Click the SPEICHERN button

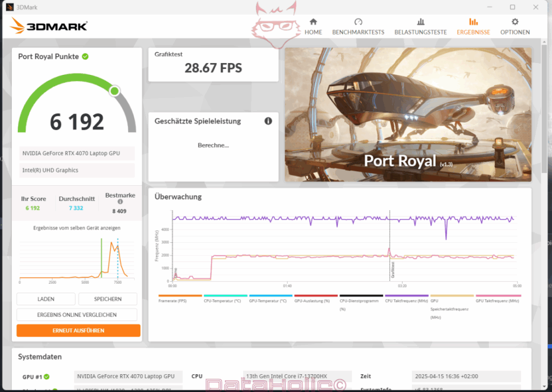[108, 299]
